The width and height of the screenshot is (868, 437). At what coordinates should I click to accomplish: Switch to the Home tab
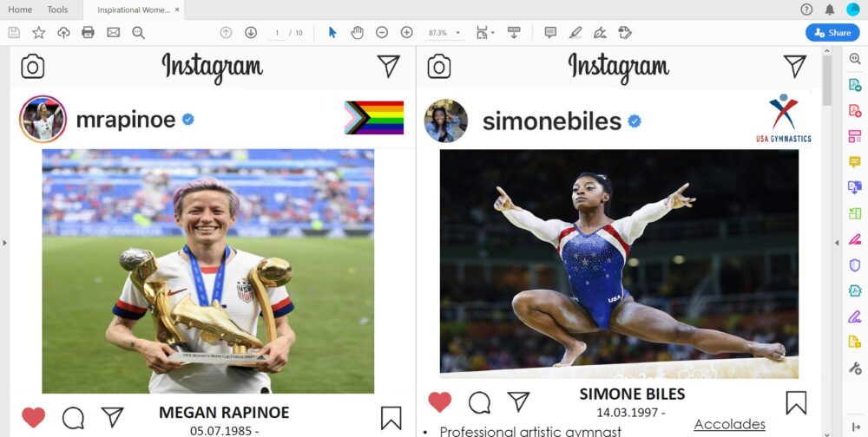coord(20,10)
